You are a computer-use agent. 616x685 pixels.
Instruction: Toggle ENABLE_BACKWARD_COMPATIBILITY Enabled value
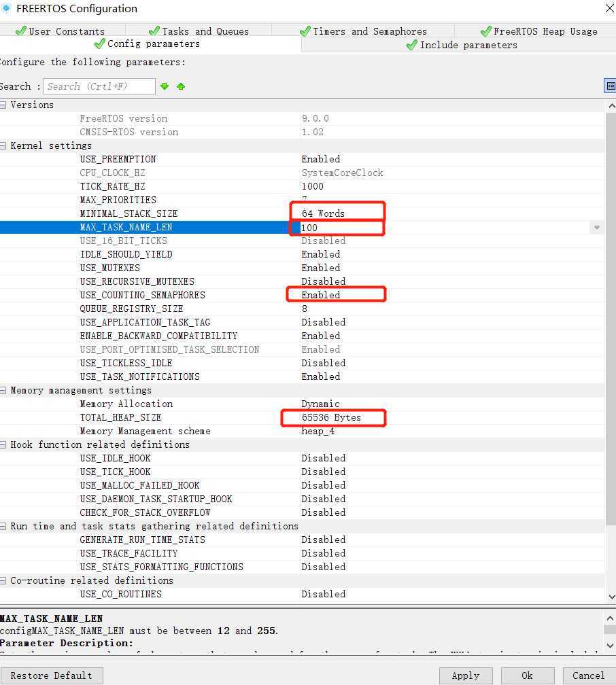320,336
